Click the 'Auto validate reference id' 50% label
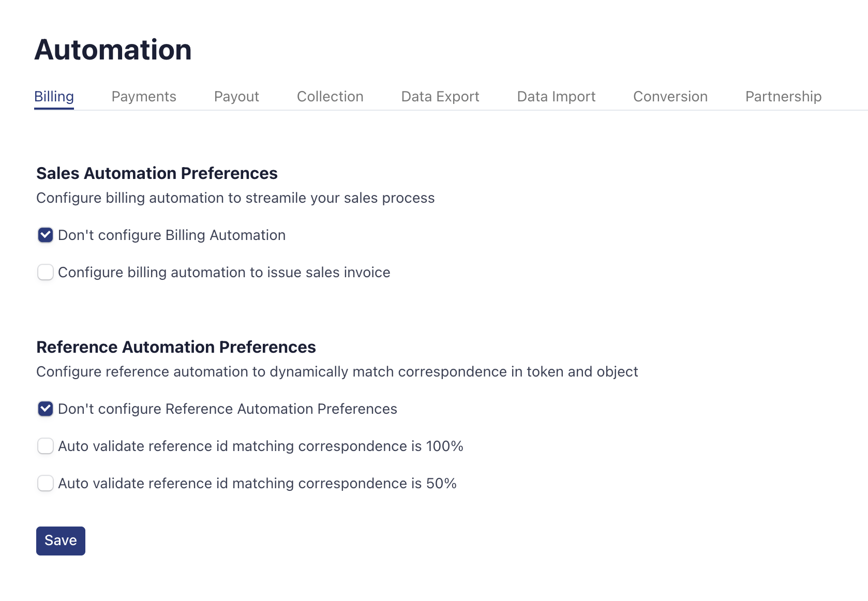 [257, 484]
